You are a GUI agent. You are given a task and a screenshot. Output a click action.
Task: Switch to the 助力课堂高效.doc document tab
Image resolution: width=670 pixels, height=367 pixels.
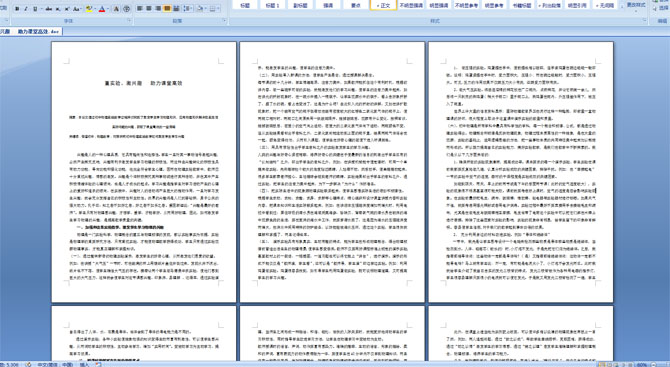[x=38, y=32]
